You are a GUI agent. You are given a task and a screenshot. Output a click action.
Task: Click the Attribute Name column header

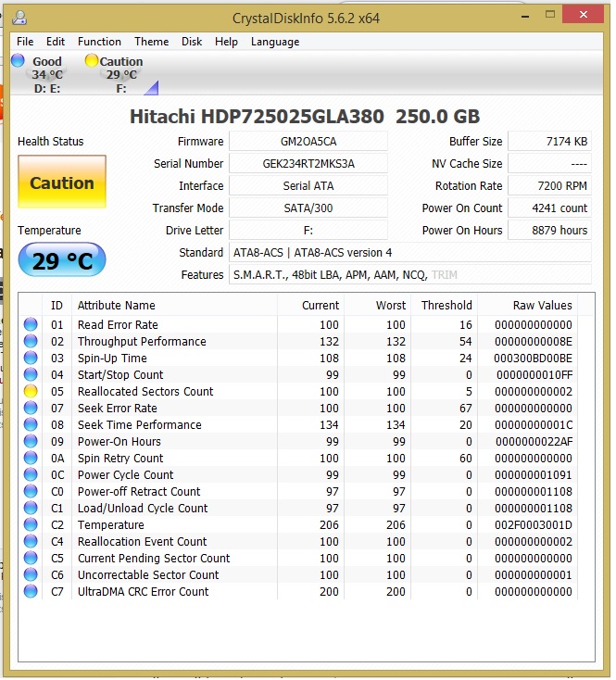(174, 306)
